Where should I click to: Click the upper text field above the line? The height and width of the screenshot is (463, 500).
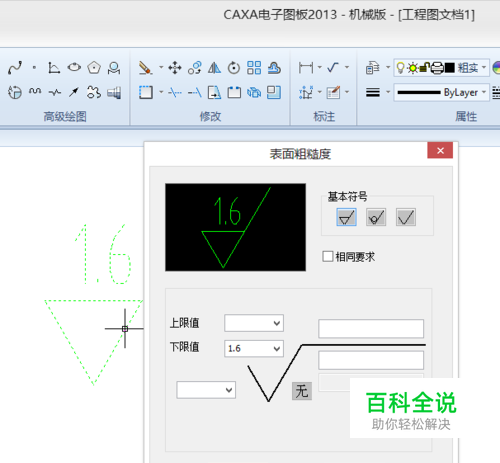click(x=371, y=329)
